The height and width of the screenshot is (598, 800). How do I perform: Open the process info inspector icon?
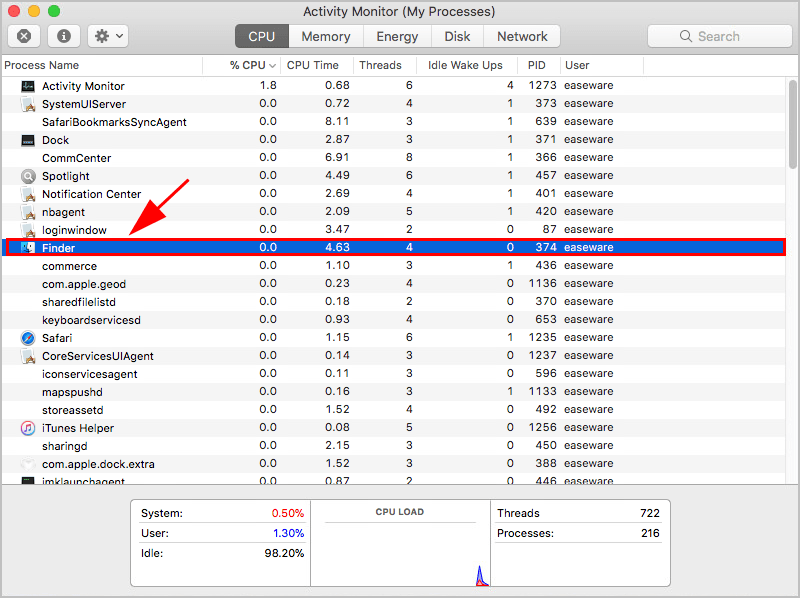point(64,36)
